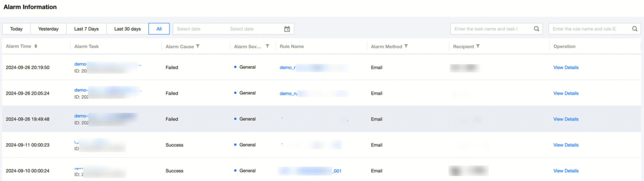
Task: Open rule name link ending in _001
Action: 337,171
